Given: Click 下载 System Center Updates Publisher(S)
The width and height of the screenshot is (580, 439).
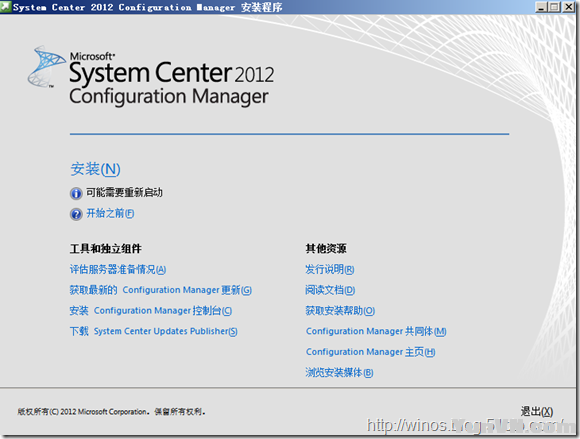Looking at the screenshot, I should point(154,331).
